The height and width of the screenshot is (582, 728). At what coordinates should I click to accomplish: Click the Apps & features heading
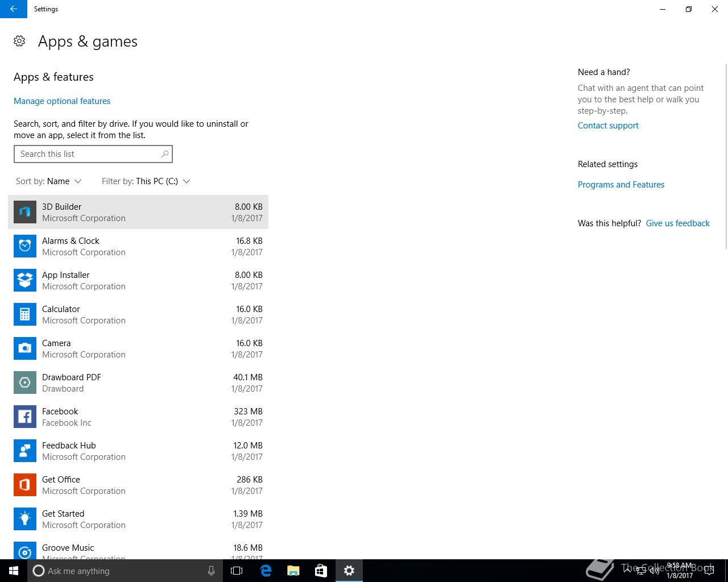pyautogui.click(x=53, y=77)
